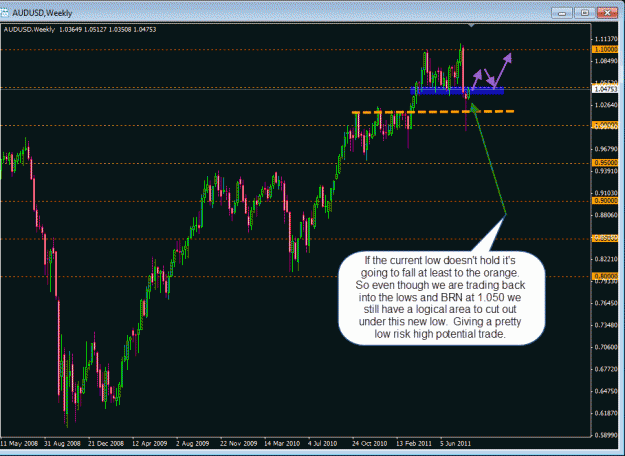This screenshot has height=456, width=625.
Task: Click the 12 Apr 2009 date label
Action: point(150,443)
